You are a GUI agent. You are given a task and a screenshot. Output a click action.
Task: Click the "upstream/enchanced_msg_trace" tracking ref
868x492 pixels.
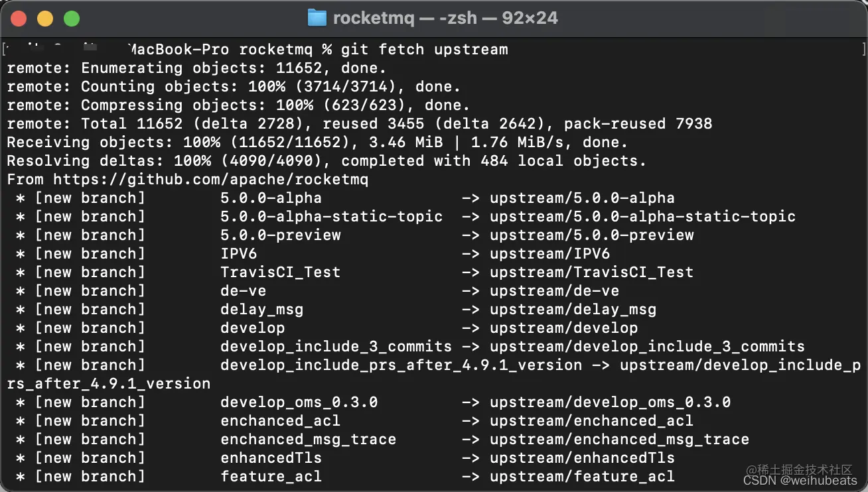[x=620, y=440]
